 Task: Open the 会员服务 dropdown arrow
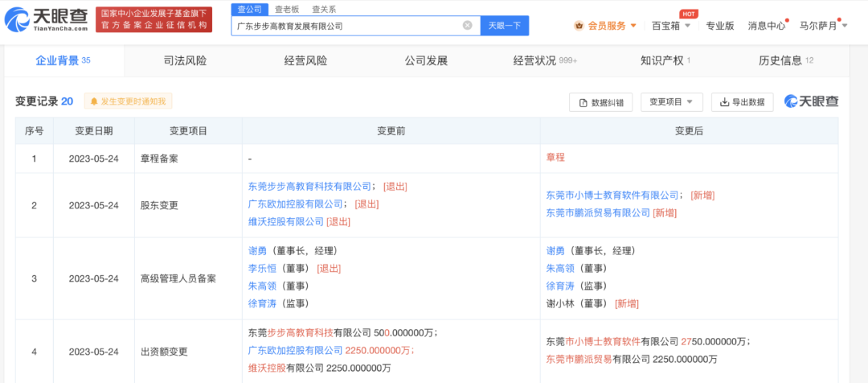coord(633,26)
